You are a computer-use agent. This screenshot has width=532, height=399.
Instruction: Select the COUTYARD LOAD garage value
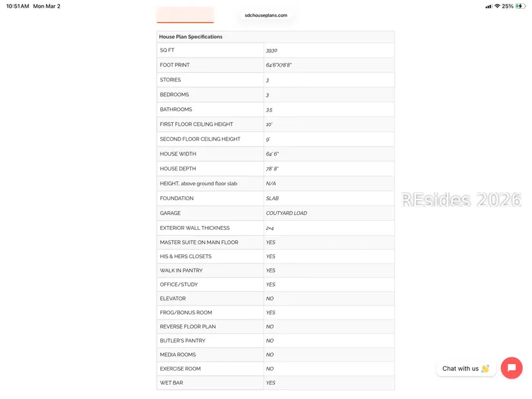coord(286,213)
